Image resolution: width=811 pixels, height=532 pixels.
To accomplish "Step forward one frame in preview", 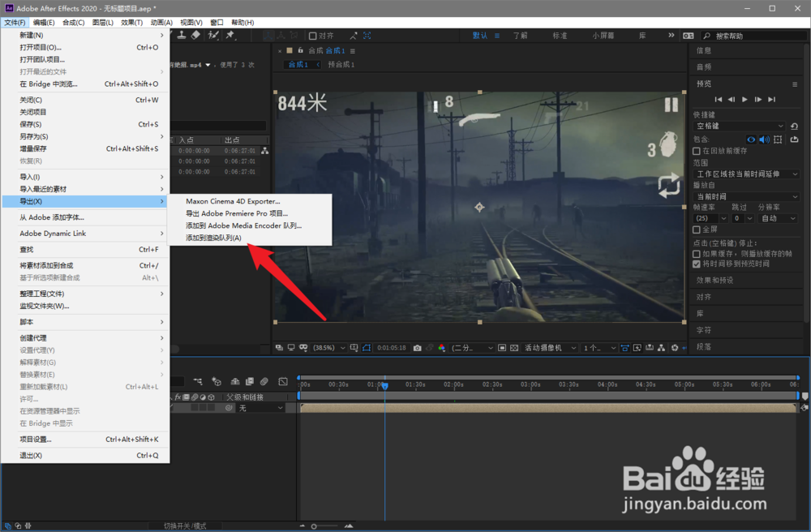I will [758, 99].
